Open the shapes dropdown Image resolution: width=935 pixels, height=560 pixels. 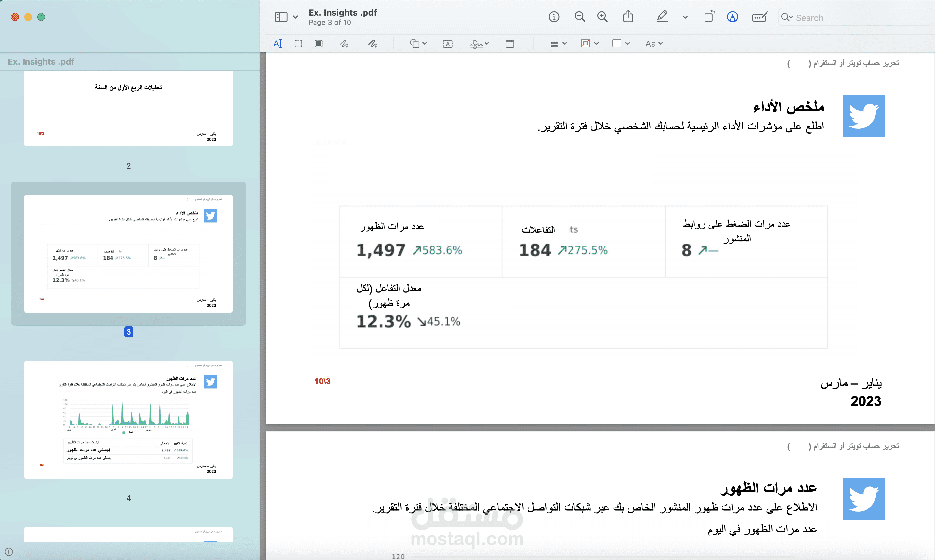[x=418, y=43]
